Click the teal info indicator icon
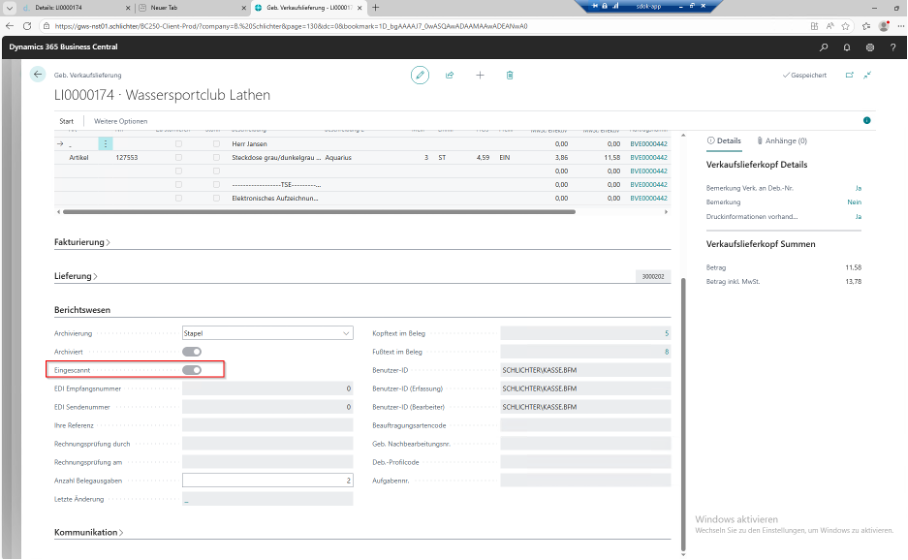The width and height of the screenshot is (908, 560). coord(867,120)
